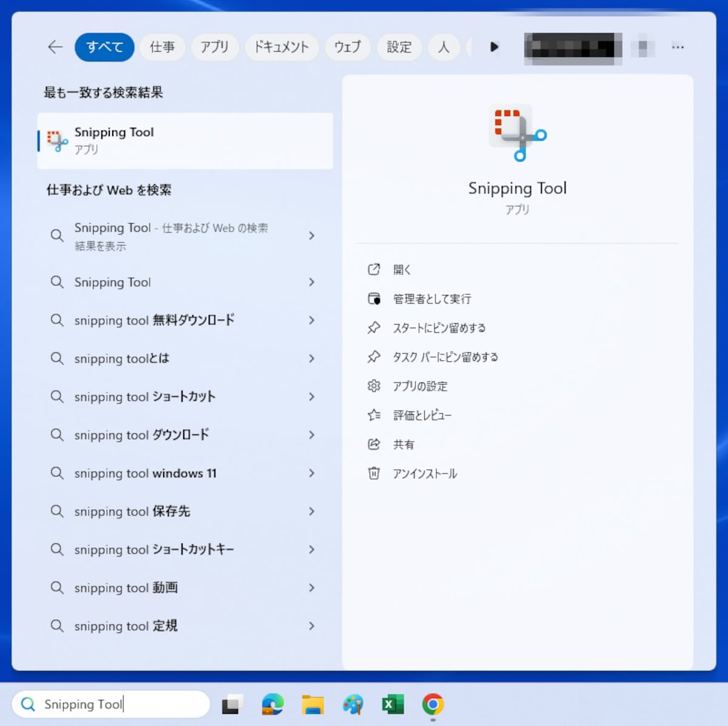Select the 設定 filter tab
Image resolution: width=728 pixels, height=726 pixels.
399,47
